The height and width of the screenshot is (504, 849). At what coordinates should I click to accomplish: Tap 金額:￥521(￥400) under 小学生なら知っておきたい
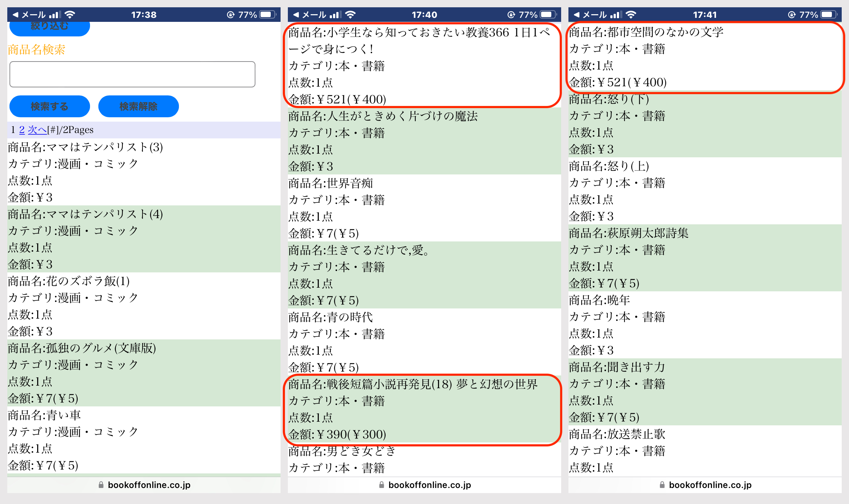pos(337,99)
